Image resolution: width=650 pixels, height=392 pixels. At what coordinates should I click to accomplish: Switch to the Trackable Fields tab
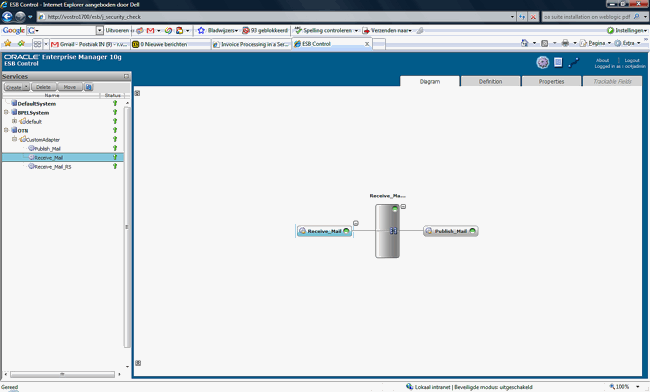click(x=612, y=81)
